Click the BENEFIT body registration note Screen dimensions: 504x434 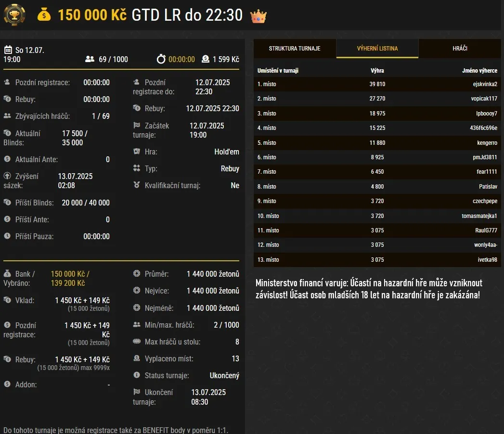tap(116, 430)
